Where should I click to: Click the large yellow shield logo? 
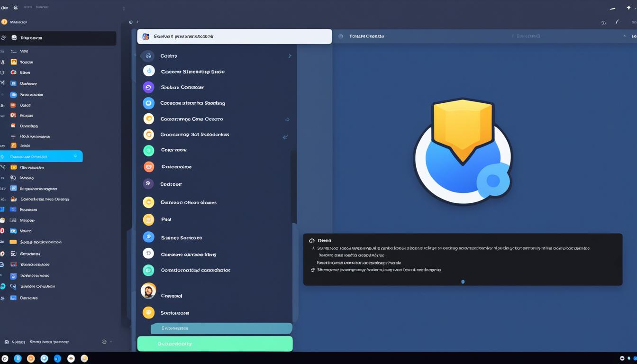(x=462, y=129)
